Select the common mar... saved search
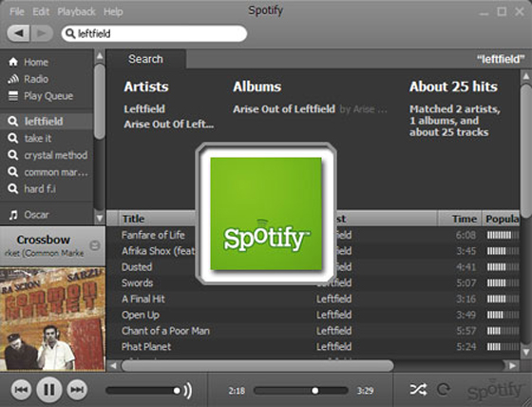Image resolution: width=532 pixels, height=407 pixels. (x=47, y=172)
